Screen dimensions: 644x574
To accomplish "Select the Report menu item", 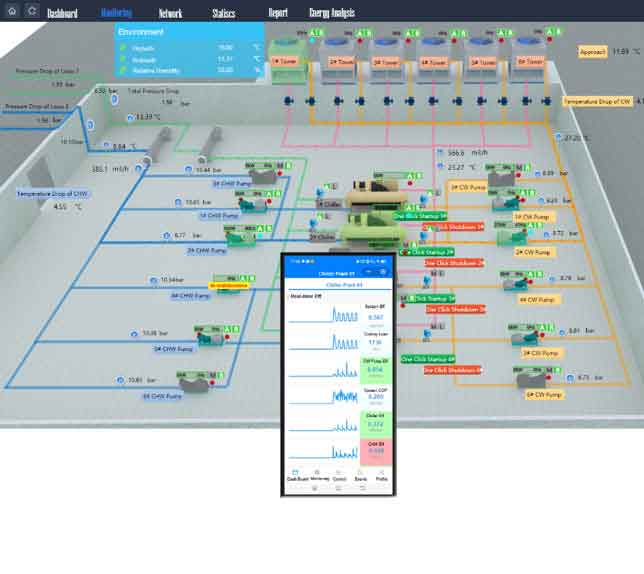I will click(x=277, y=13).
